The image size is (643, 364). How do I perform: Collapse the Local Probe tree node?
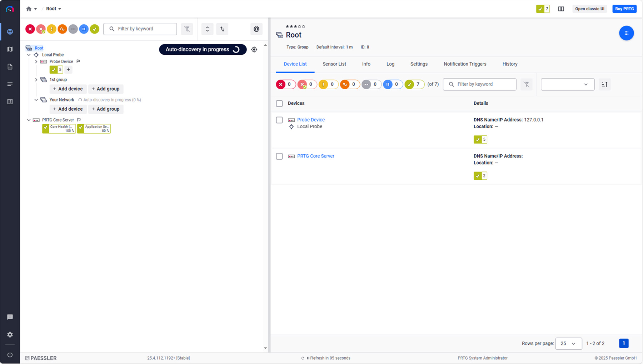[x=29, y=55]
